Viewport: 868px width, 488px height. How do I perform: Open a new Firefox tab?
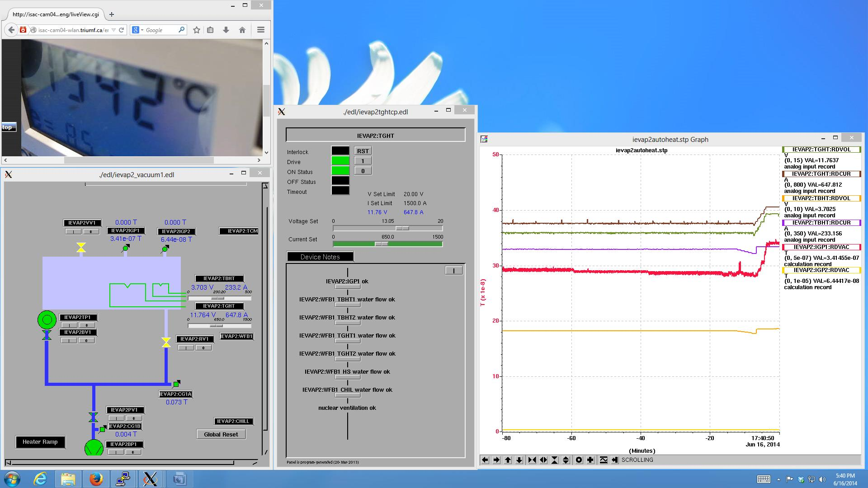pos(112,14)
